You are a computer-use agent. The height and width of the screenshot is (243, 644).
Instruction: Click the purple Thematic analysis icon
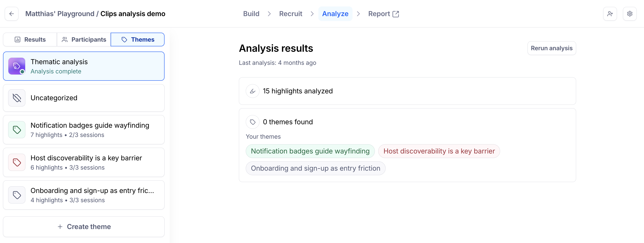17,66
